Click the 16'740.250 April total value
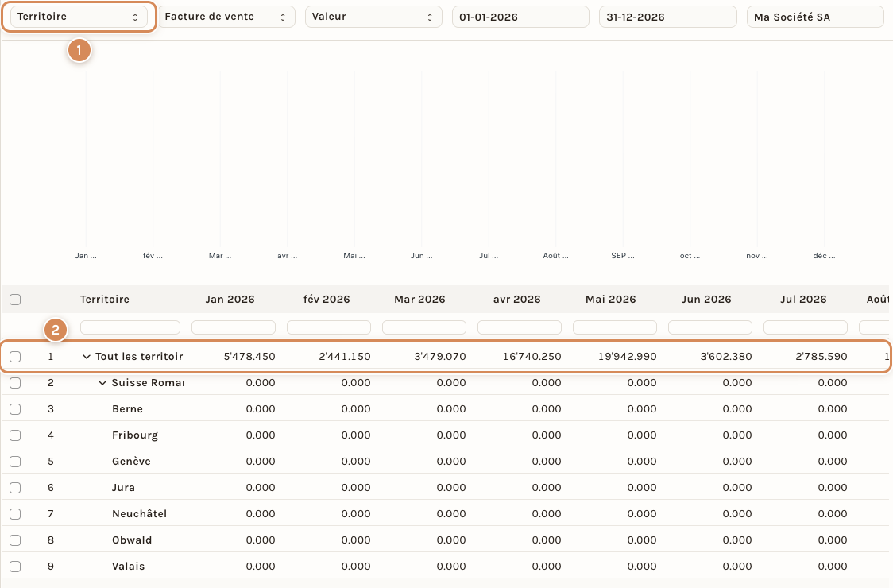 coord(532,357)
